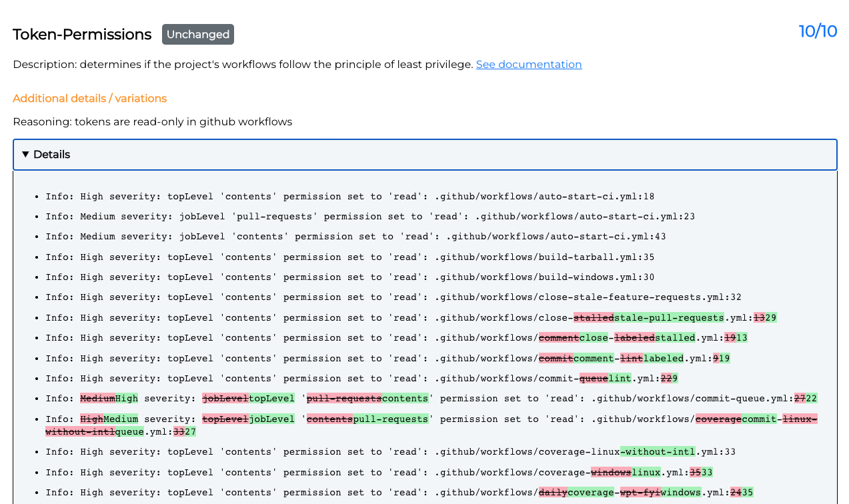The height and width of the screenshot is (504, 849).
Task: Select the build-tarball.yml:35 entry
Action: point(350,257)
